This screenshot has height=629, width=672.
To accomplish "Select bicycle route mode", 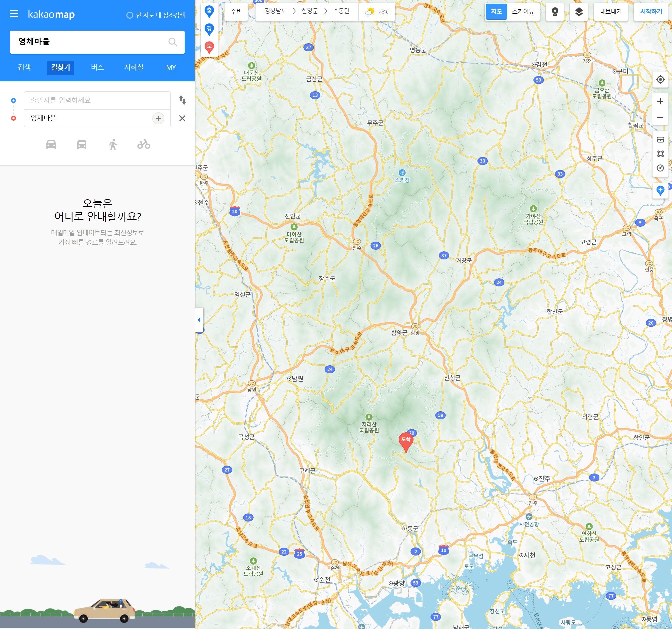I will (144, 144).
